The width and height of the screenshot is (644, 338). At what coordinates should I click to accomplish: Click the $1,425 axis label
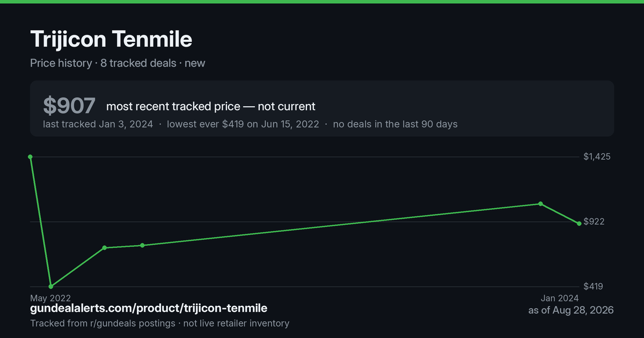click(597, 157)
